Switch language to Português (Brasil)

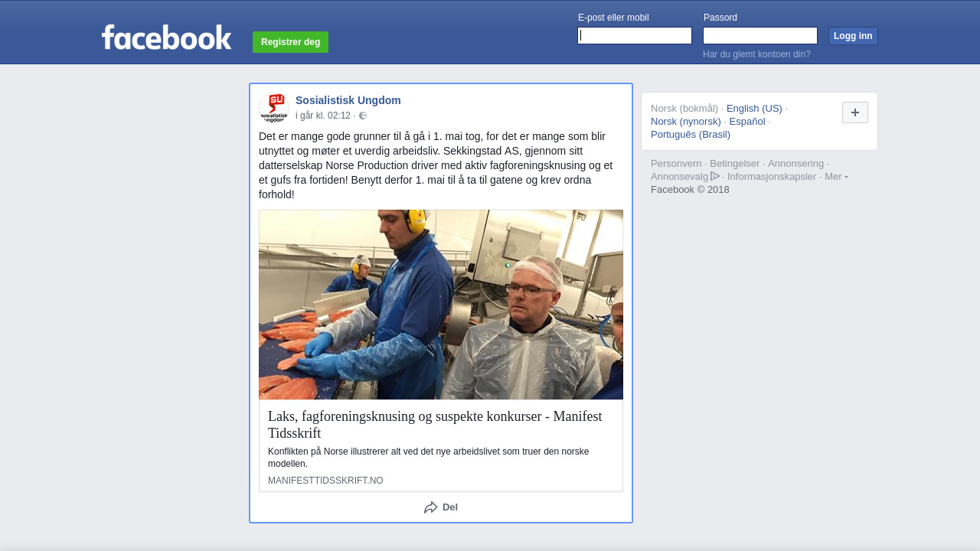(x=691, y=134)
